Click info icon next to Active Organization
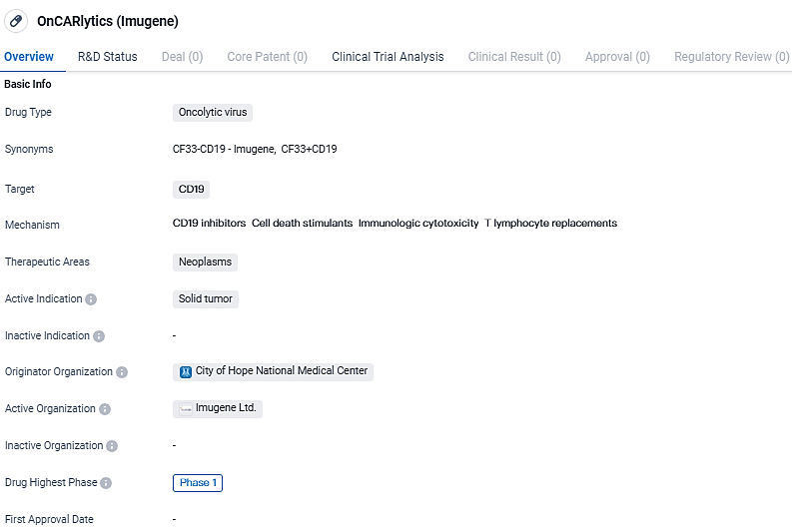This screenshot has width=792, height=532. point(105,409)
